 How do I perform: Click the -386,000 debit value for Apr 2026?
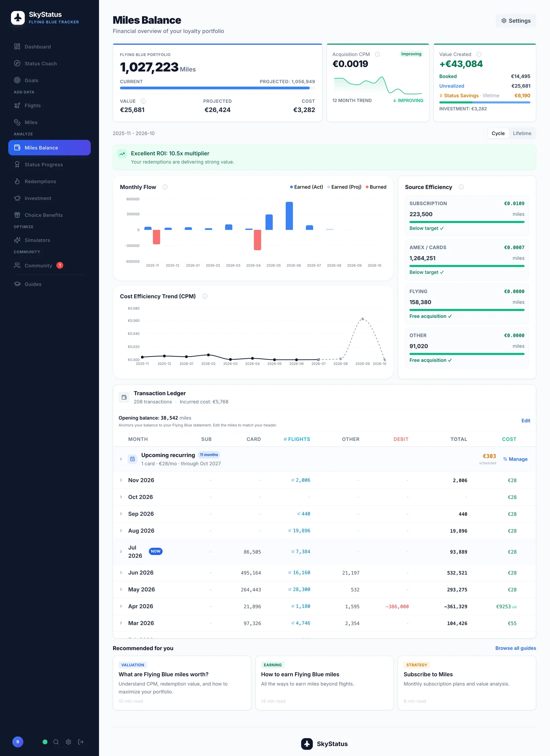397,607
